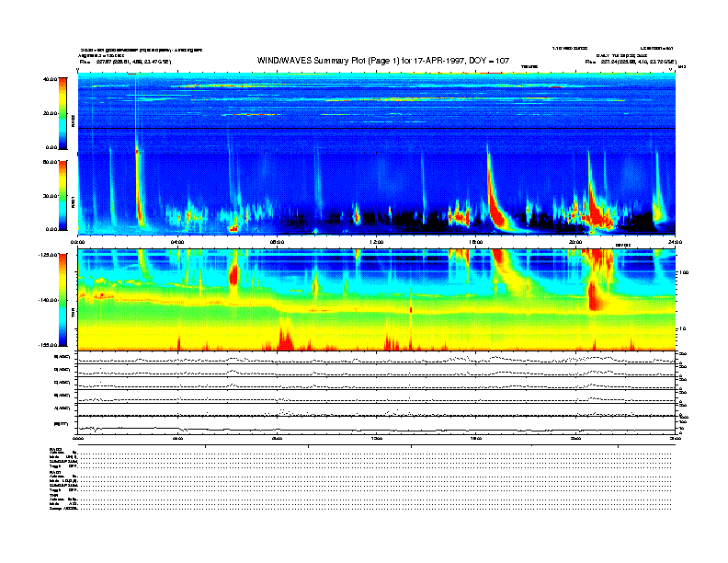Click the 04:00 label under RAD1 spectrogram
The height and width of the screenshot is (563, 728).
[x=177, y=242]
